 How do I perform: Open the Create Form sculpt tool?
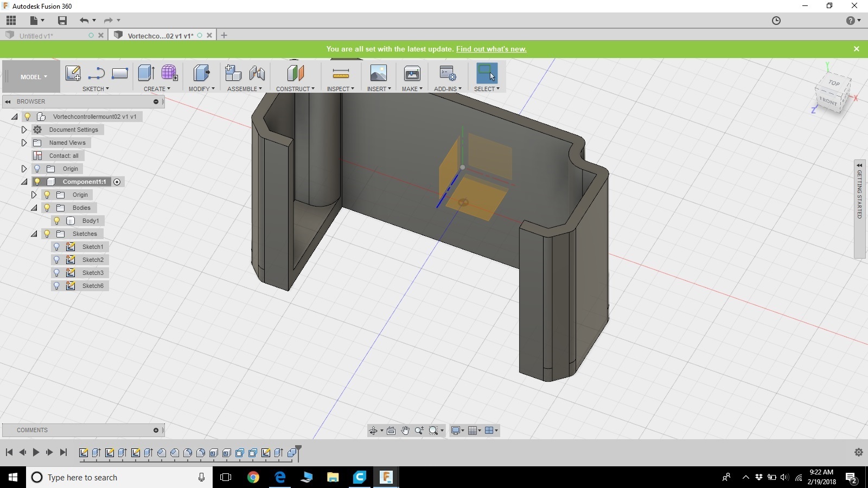(169, 73)
